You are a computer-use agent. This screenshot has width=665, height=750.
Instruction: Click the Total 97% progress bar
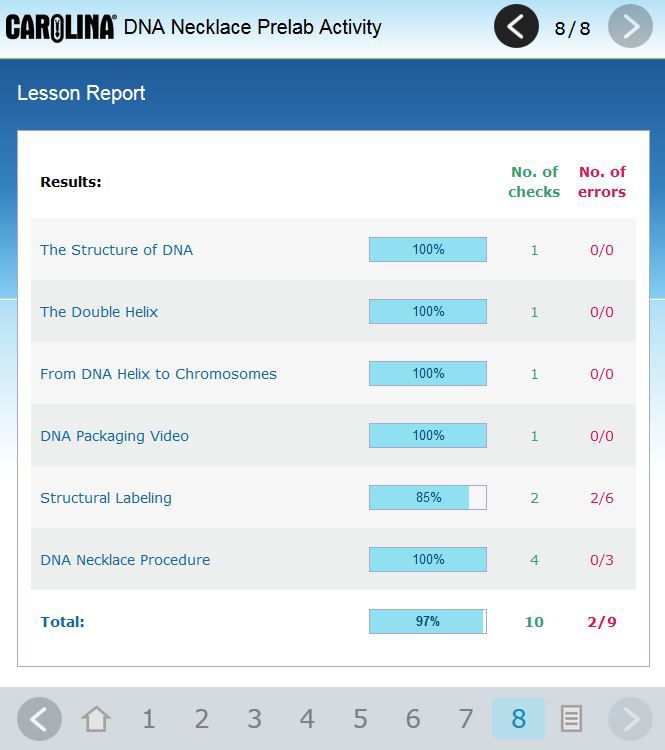click(427, 622)
